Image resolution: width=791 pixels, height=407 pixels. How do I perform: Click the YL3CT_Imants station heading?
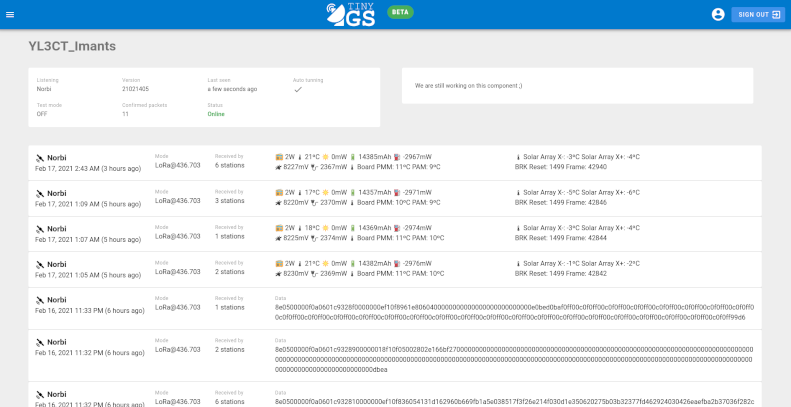point(72,46)
